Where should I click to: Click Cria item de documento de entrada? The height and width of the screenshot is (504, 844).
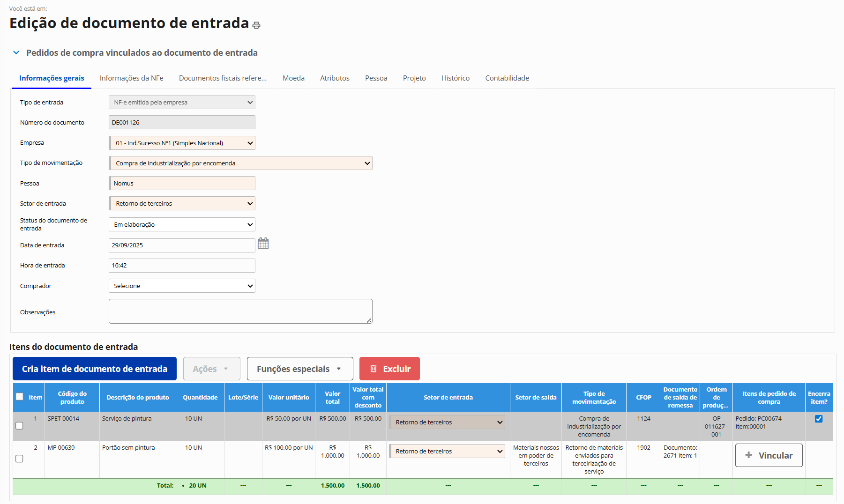(95, 369)
